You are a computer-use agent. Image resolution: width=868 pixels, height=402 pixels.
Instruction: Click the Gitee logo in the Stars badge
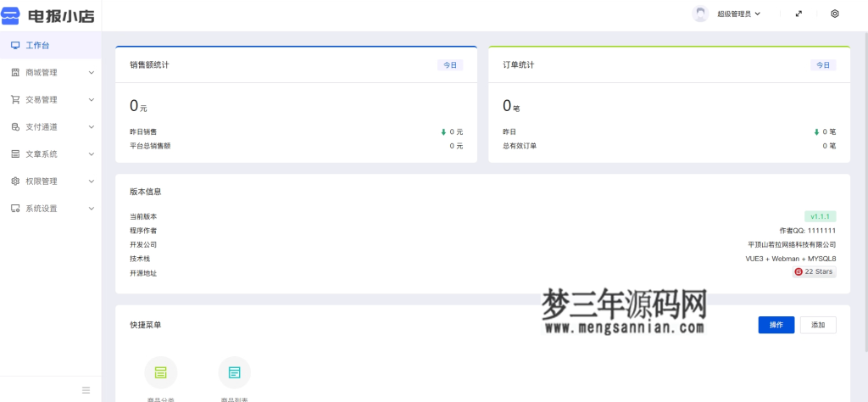point(798,272)
